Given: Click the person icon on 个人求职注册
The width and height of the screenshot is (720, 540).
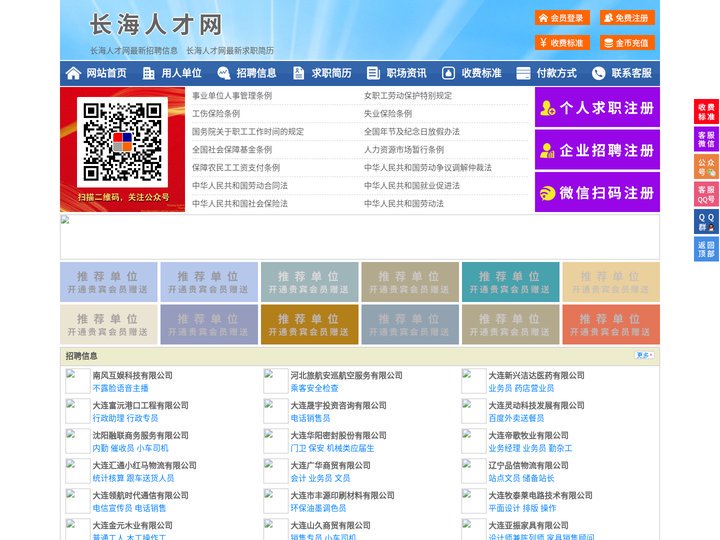Looking at the screenshot, I should (547, 108).
